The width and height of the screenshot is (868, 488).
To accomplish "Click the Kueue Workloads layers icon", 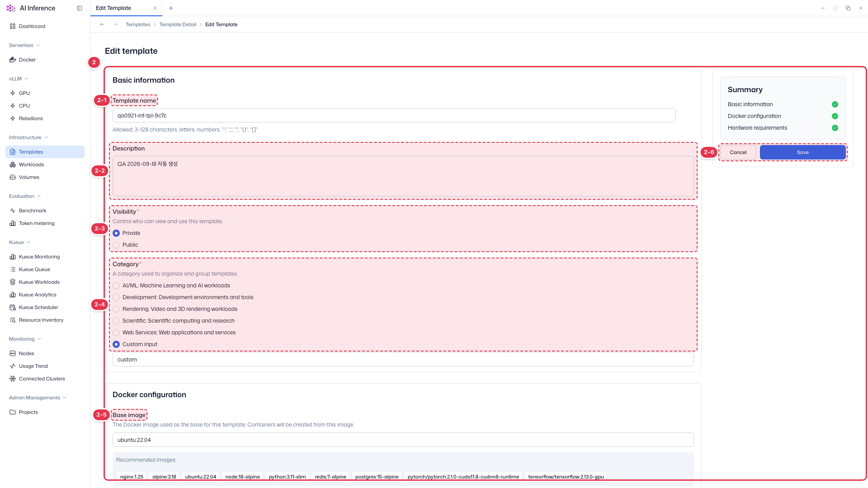I will point(13,282).
